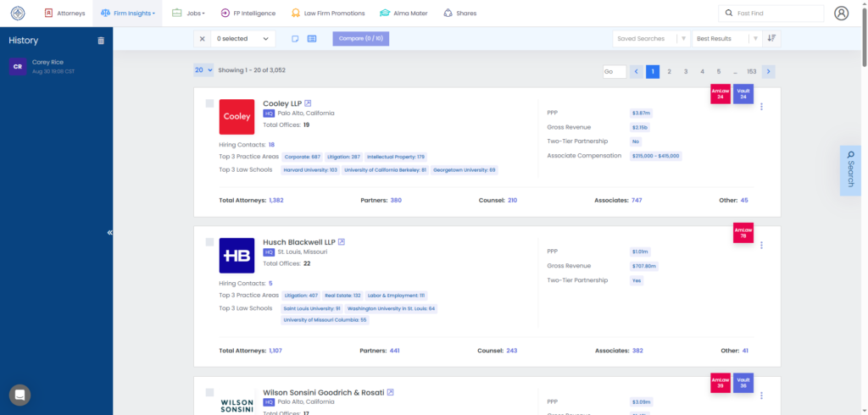Screen dimensions: 868x415
Task: Expand the Saved Searches dropdown
Action: point(650,38)
